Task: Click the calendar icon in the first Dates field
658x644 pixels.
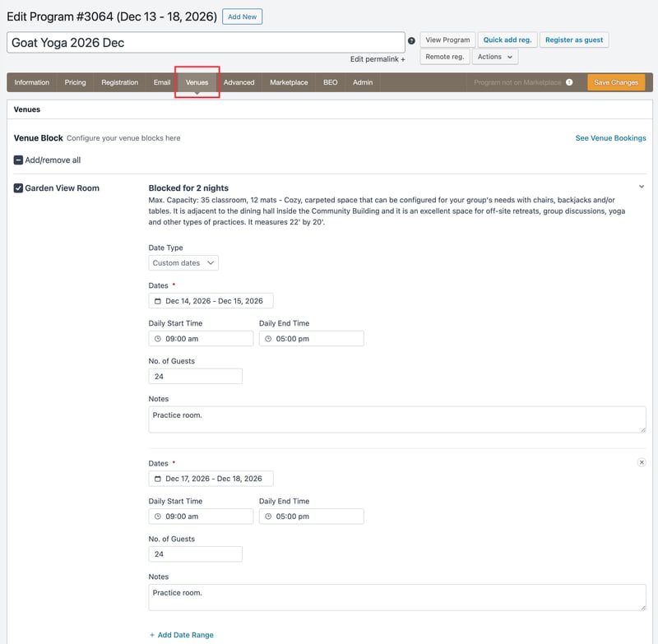Action: 157,300
